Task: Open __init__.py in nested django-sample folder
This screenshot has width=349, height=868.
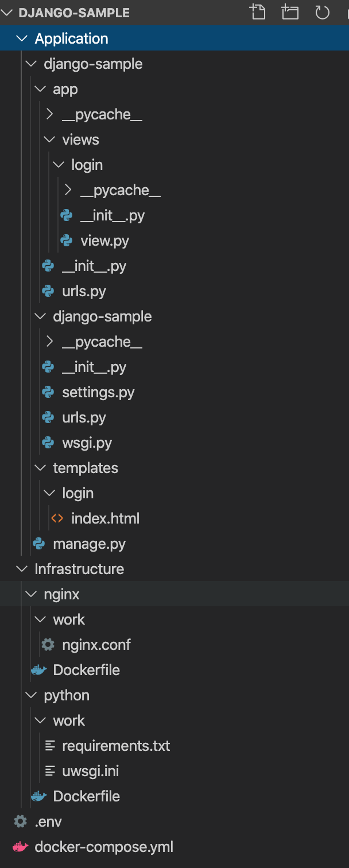Action: click(x=94, y=367)
